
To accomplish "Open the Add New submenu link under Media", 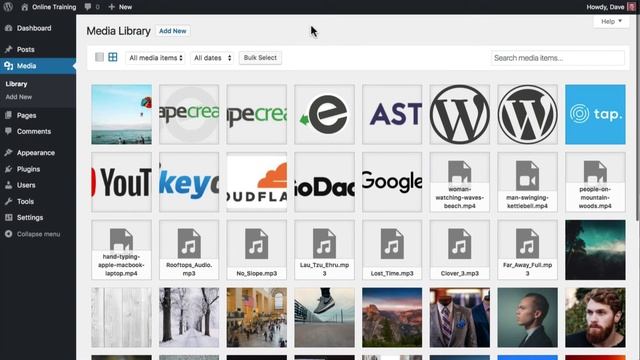I will [x=19, y=97].
